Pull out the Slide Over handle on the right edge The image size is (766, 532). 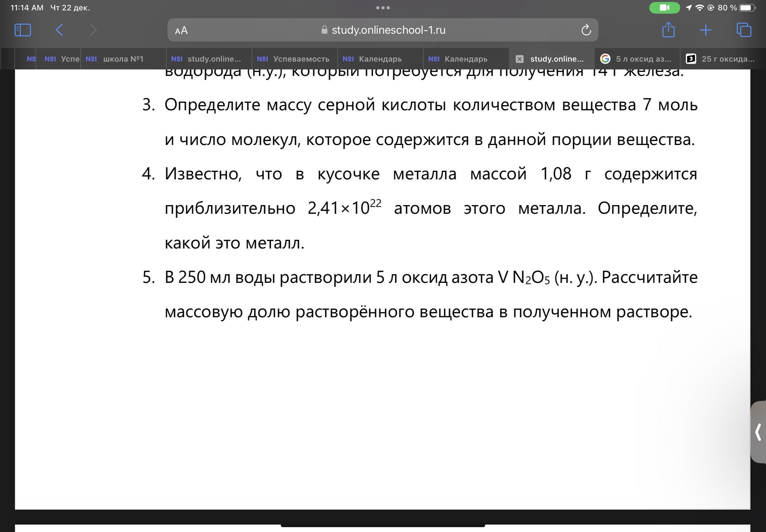758,432
